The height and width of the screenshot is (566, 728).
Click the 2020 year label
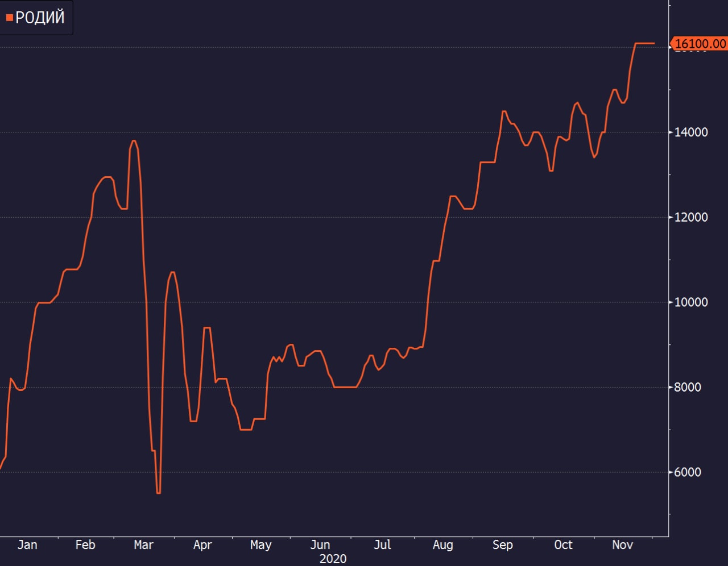coord(333,559)
